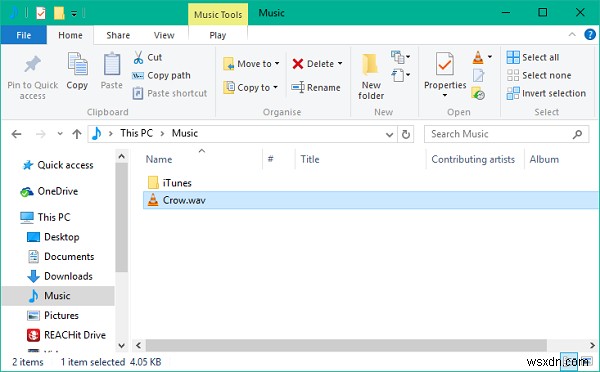Click Music in the address bar path

[x=185, y=133]
